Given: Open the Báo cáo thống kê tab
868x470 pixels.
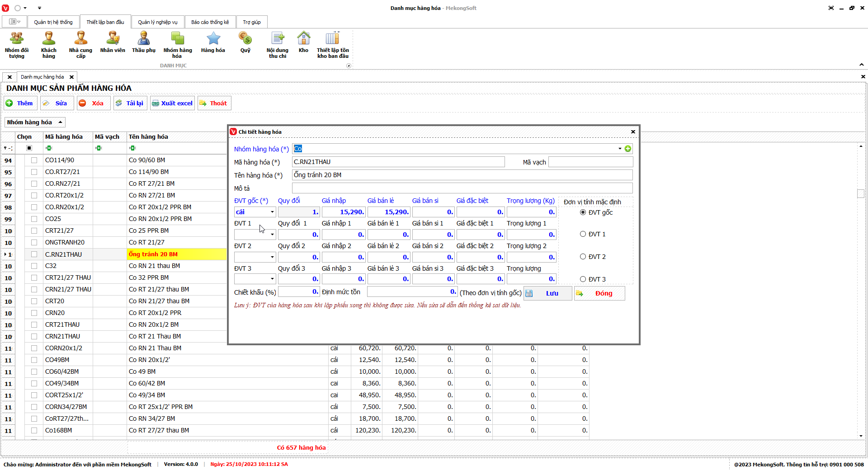Looking at the screenshot, I should [x=210, y=22].
